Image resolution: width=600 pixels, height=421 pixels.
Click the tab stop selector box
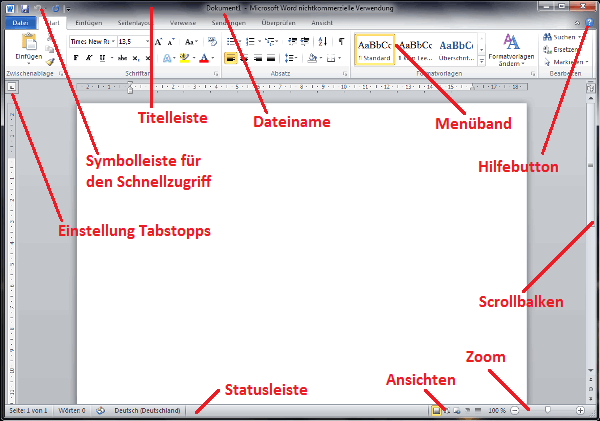[12, 88]
